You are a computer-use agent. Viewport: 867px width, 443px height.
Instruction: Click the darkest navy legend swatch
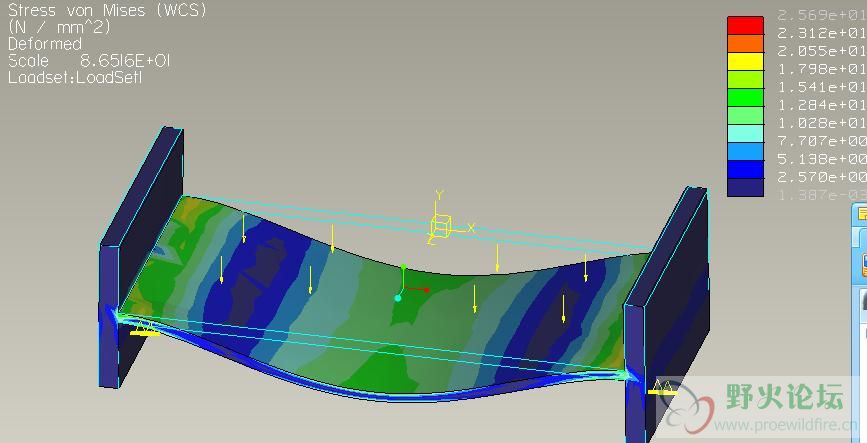pyautogui.click(x=745, y=187)
